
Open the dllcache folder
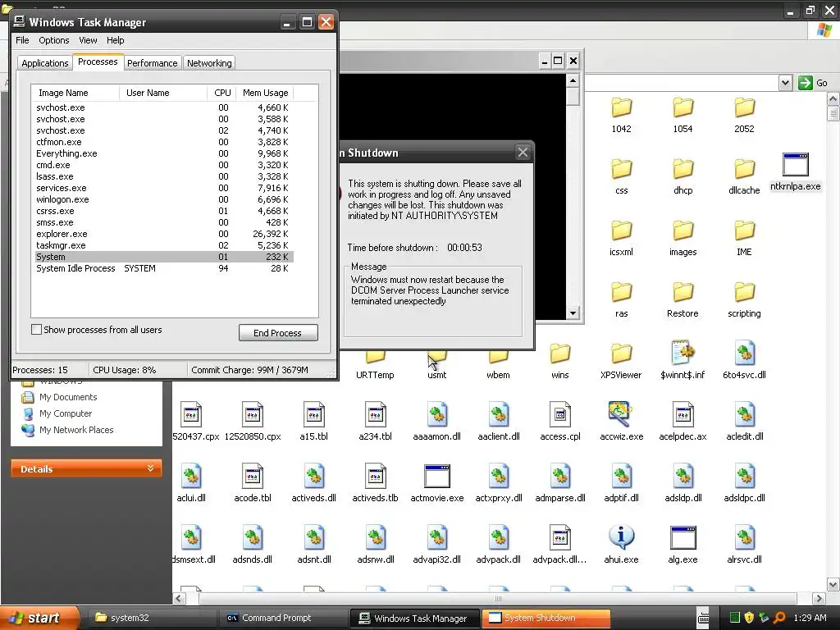[744, 169]
